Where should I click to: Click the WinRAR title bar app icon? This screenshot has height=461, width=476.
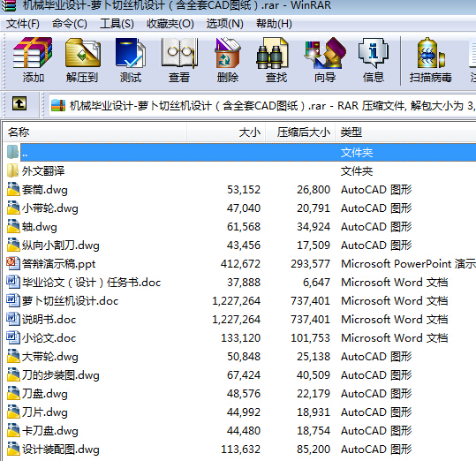coord(9,5)
